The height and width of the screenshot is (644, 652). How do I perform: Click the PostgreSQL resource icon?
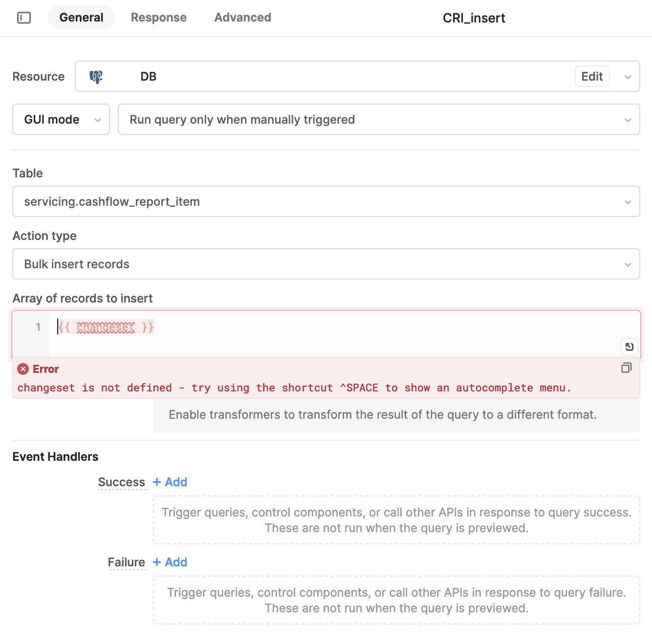(96, 77)
